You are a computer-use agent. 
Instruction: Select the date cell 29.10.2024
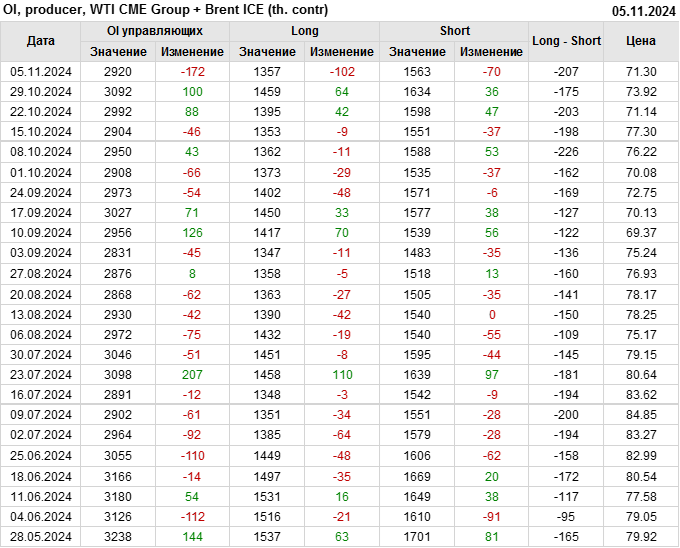[40, 91]
